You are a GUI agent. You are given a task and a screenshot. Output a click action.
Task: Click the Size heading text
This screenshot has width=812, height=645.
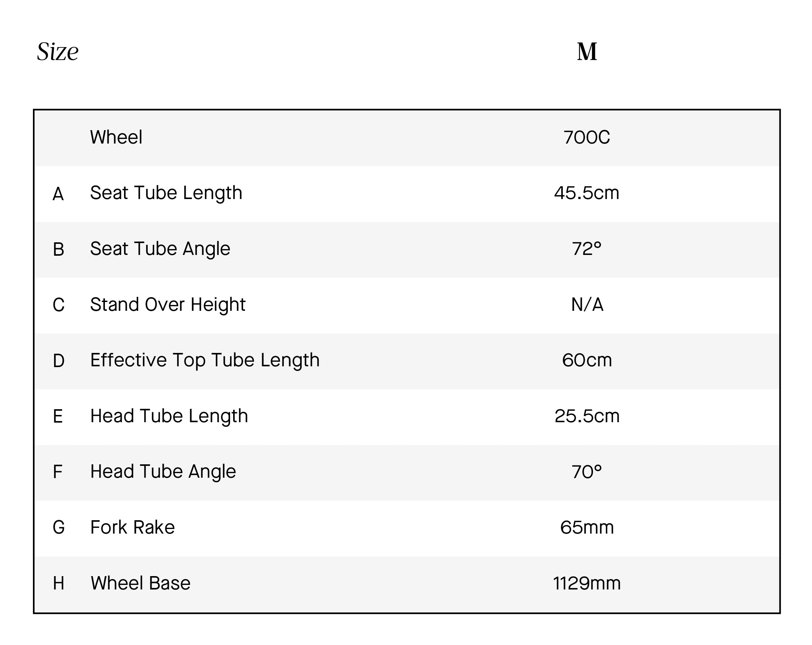pyautogui.click(x=58, y=52)
